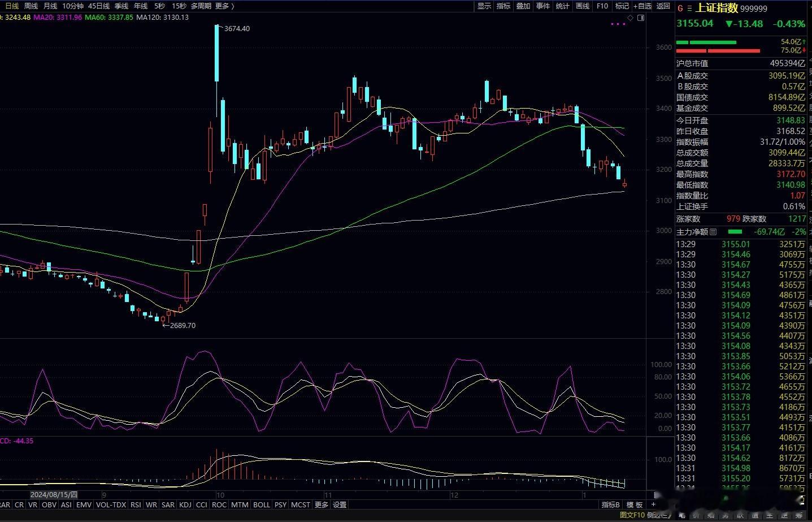Click the 3674.40 high price label

237,28
